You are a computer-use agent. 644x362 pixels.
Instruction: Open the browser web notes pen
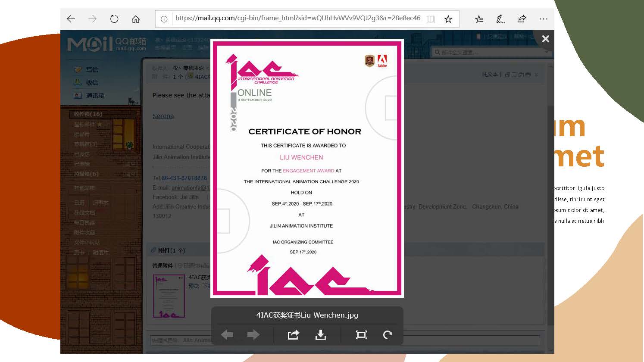[x=500, y=19]
